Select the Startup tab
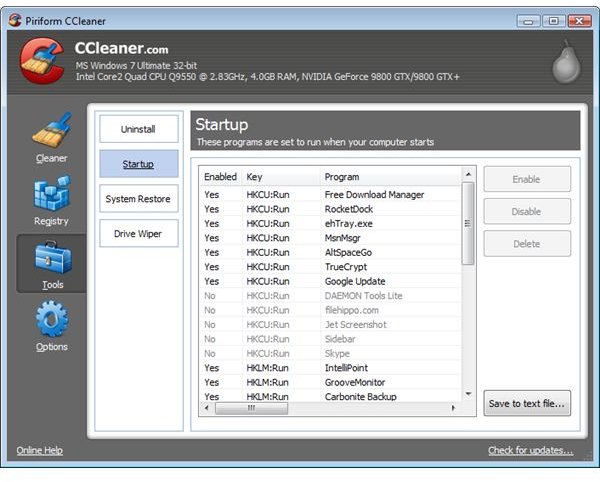 pos(139,164)
